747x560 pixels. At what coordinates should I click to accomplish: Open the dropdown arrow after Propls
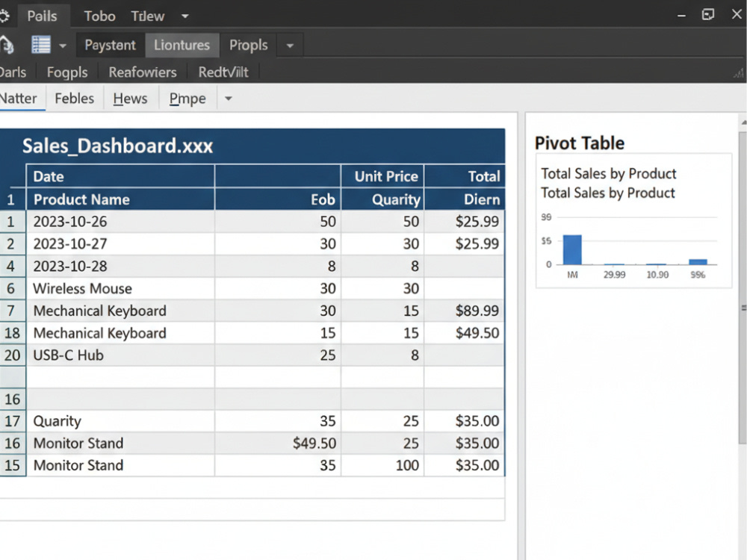click(x=290, y=46)
